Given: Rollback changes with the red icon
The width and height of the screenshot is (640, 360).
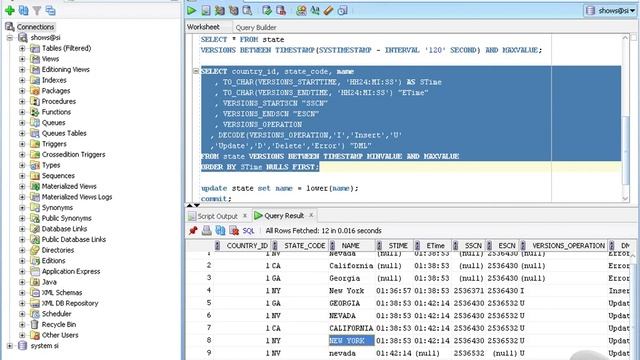Looking at the screenshot, I should point(281,11).
